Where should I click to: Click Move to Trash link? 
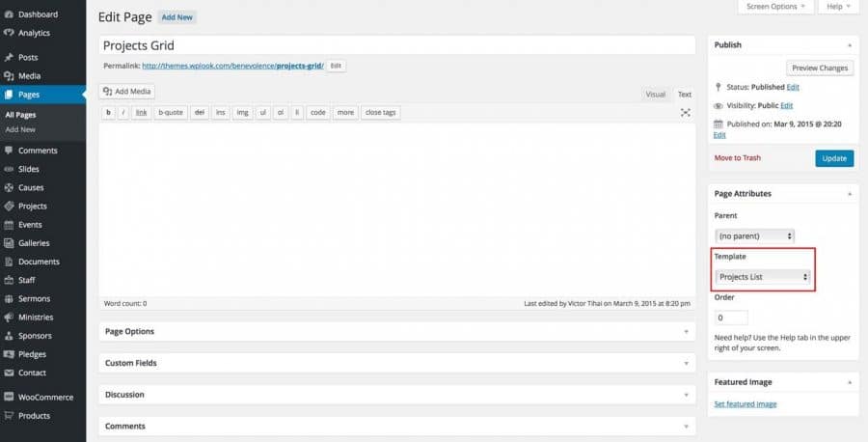pos(738,158)
